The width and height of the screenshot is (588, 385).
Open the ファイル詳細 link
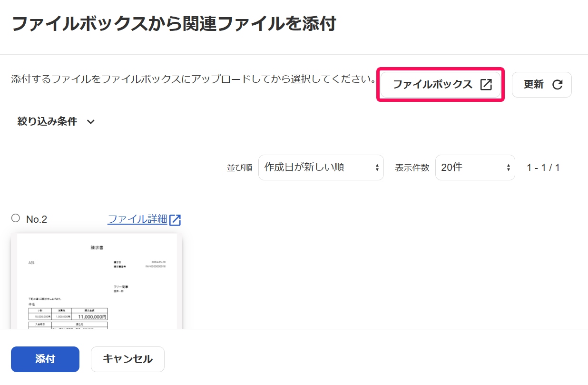coord(137,219)
